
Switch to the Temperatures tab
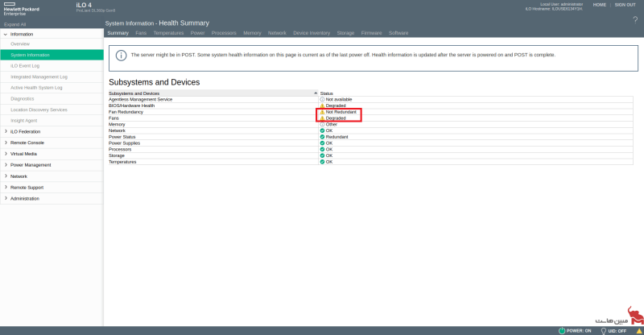coord(168,33)
